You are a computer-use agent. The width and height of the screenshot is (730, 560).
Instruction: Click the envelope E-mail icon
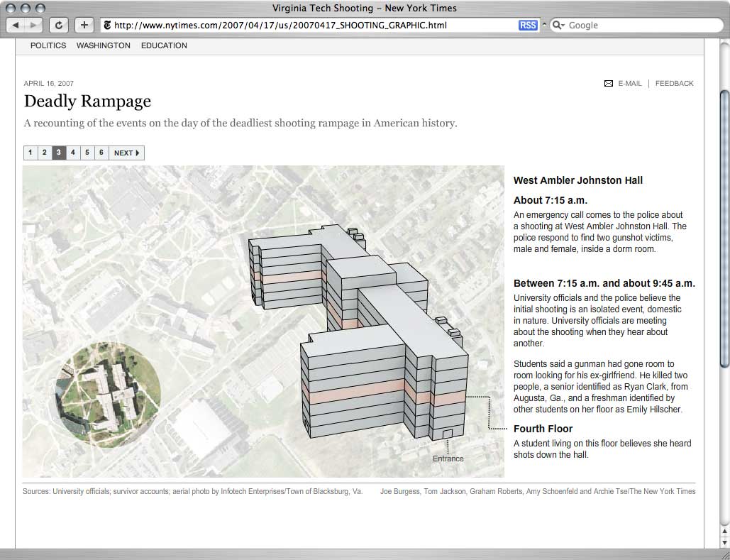tap(609, 83)
